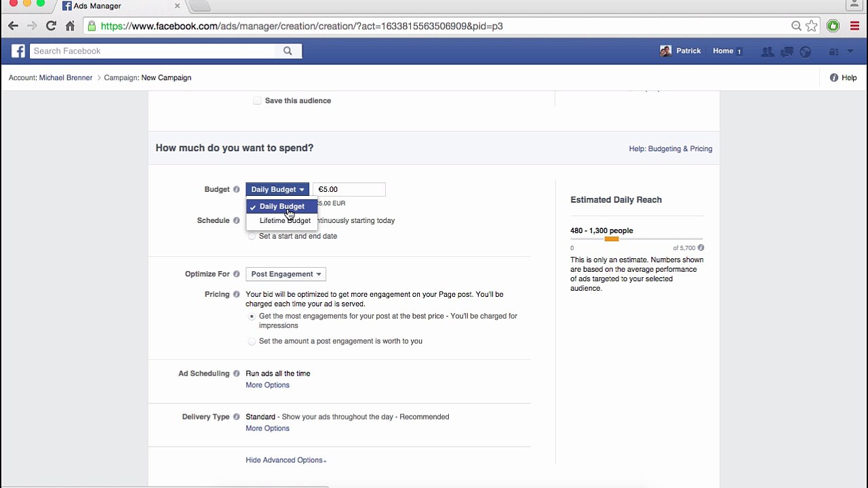
Task: Click '480 - 1,300 people' reach text
Action: click(601, 230)
